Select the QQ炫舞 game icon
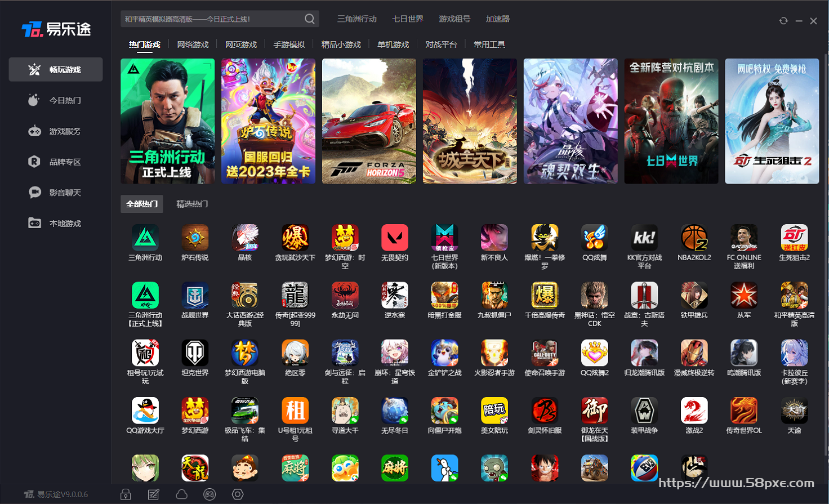829x504 pixels. pyautogui.click(x=595, y=238)
